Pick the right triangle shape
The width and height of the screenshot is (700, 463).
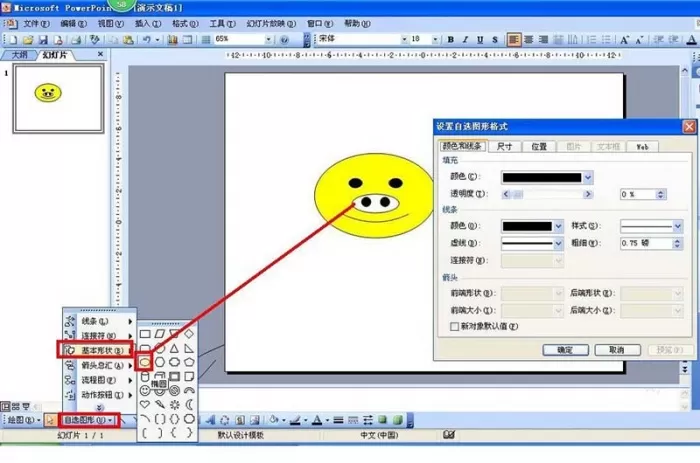click(x=189, y=348)
